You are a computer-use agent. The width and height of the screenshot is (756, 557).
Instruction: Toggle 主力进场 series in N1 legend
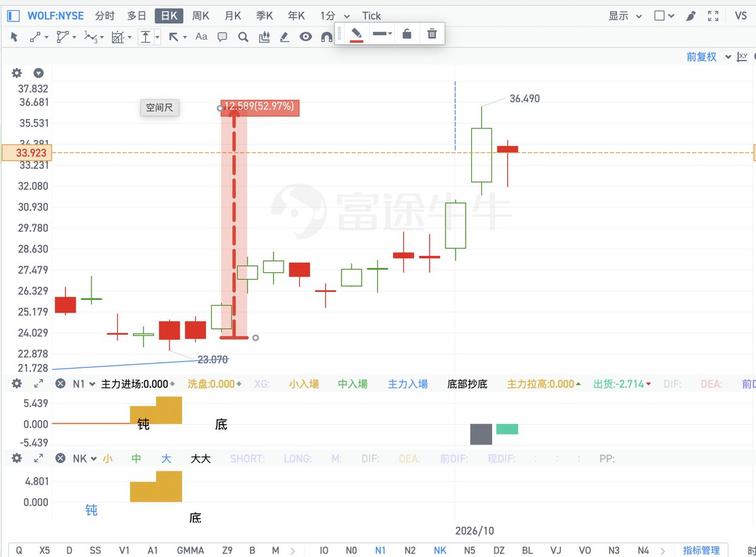point(139,384)
